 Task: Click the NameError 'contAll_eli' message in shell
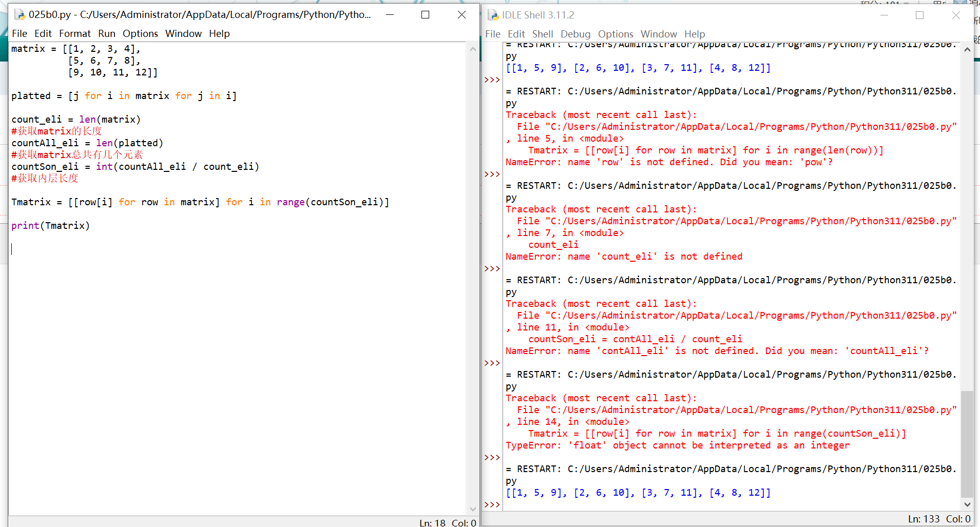click(717, 350)
